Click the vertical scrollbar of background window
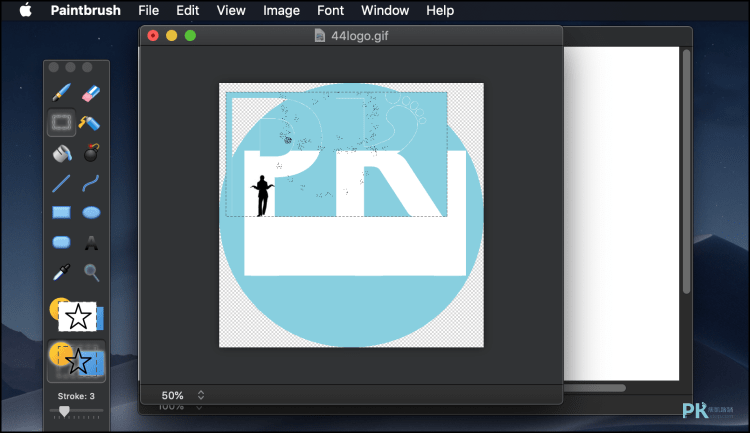 point(686,171)
